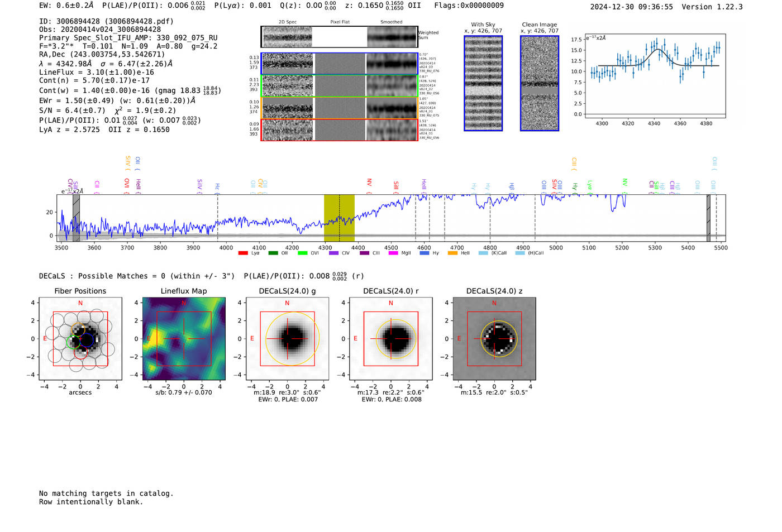Image resolution: width=782 pixels, height=532 pixels.
Task: Open the DECaLS g-band cutout
Action: click(287, 339)
